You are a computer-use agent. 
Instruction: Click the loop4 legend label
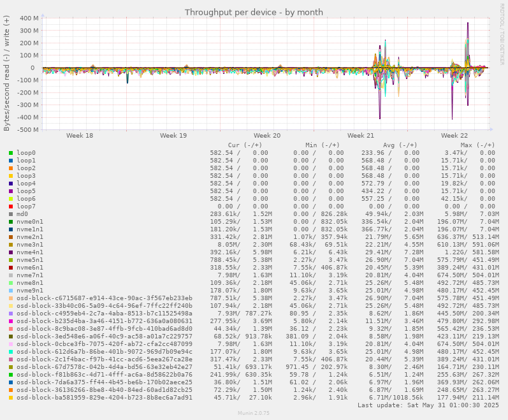pyautogui.click(x=26, y=184)
